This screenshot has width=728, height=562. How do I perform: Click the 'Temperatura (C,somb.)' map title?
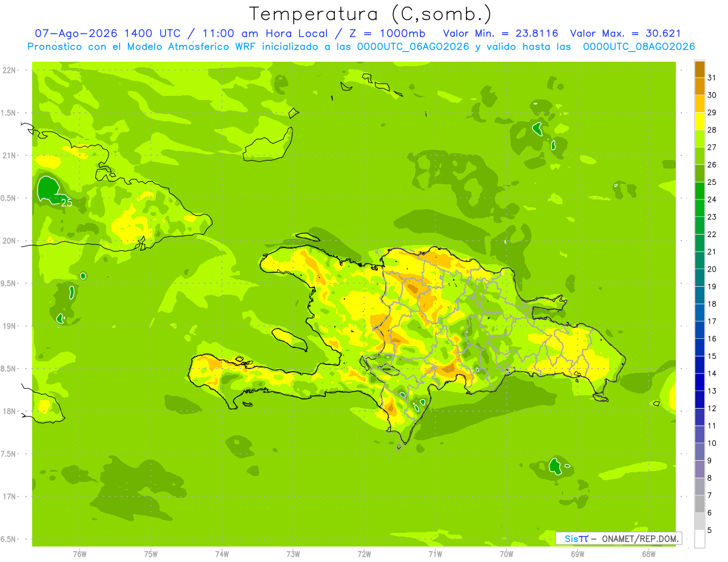[370, 13]
